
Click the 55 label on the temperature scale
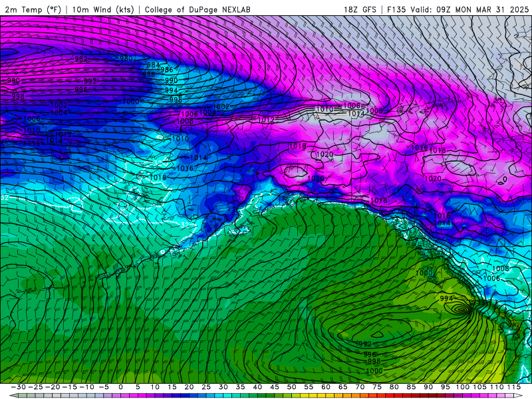click(x=309, y=387)
